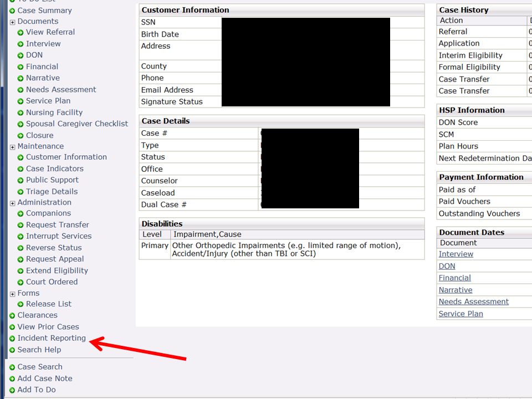
Task: Open the Interview link under Document Dates
Action: click(456, 254)
